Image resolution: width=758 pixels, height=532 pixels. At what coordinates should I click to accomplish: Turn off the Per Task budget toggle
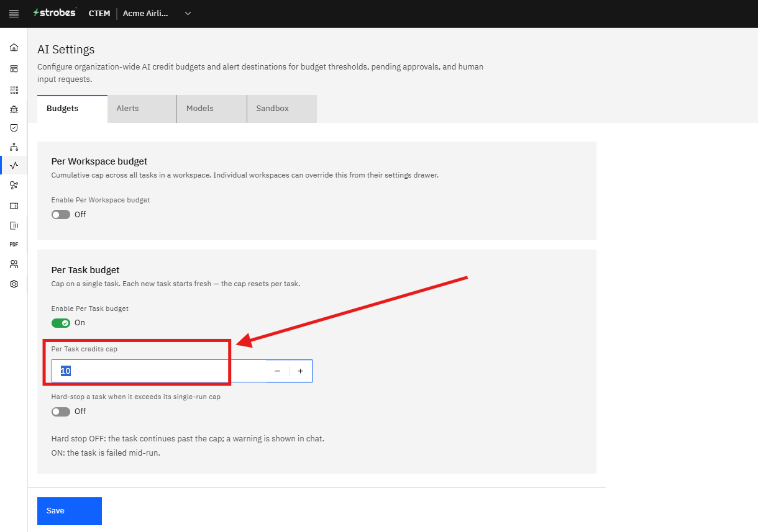tap(61, 323)
